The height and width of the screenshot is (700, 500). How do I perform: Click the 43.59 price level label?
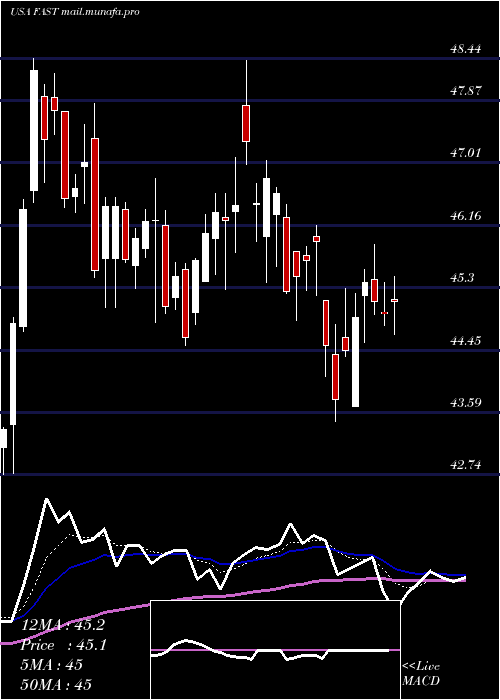pos(466,403)
